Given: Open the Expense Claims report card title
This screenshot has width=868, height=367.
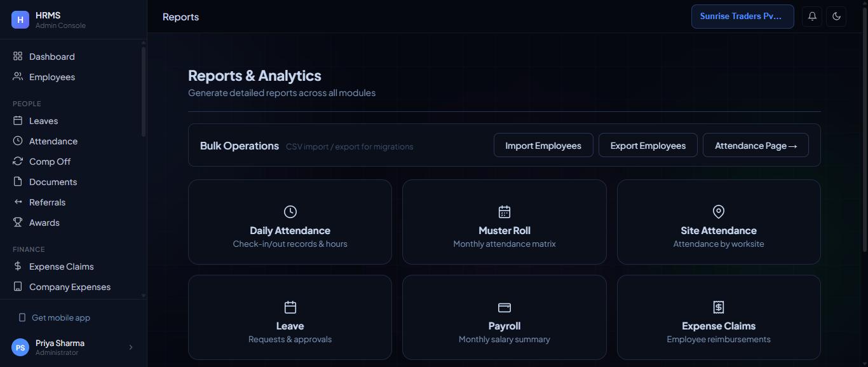Looking at the screenshot, I should click(719, 326).
